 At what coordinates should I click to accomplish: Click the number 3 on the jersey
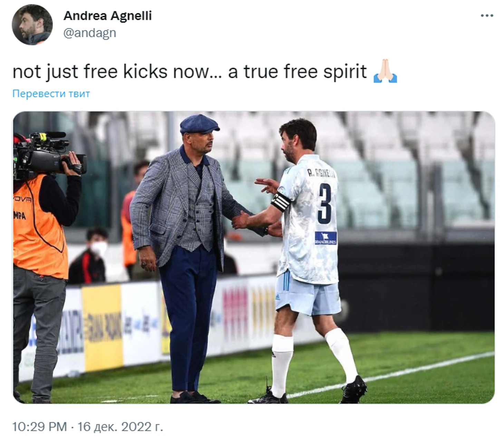click(324, 203)
